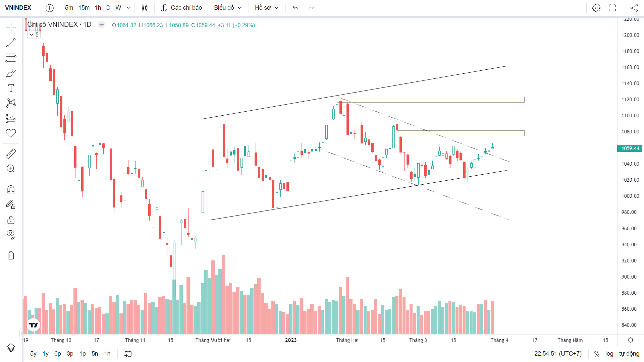Image resolution: width=644 pixels, height=362 pixels.
Task: Open Các chỉ báo indicators
Action: pos(181,8)
